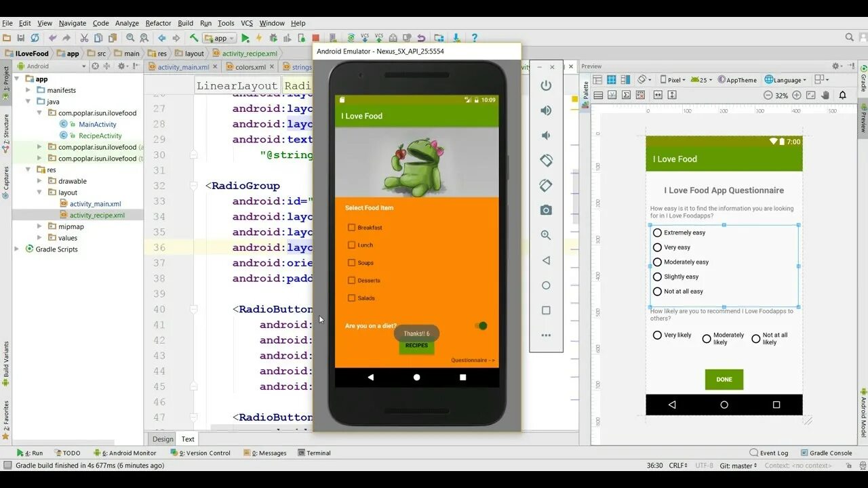Click the Save All toolbar icon

(x=21, y=38)
